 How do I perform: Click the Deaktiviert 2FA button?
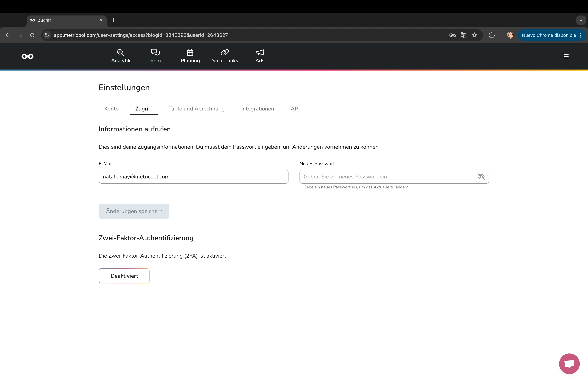click(124, 276)
